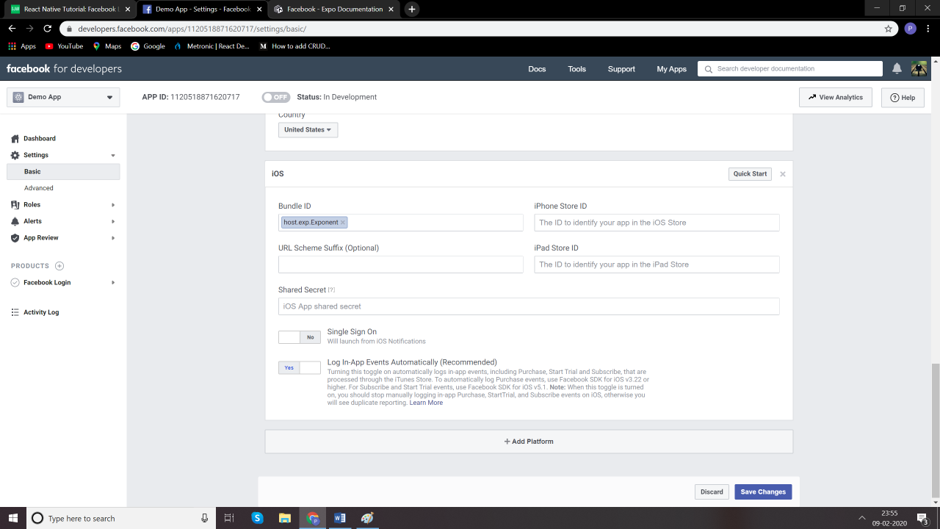
Task: Open Demo App selector dropdown
Action: pos(63,97)
